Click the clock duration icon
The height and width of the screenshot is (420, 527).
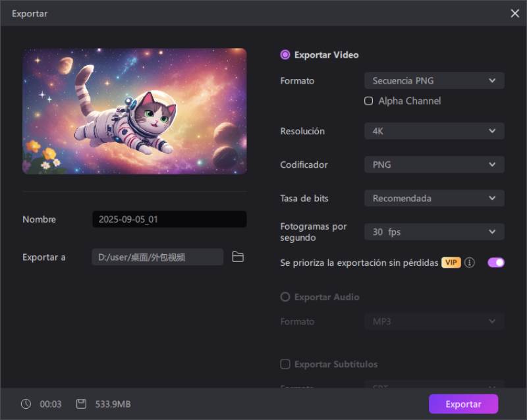(x=26, y=404)
